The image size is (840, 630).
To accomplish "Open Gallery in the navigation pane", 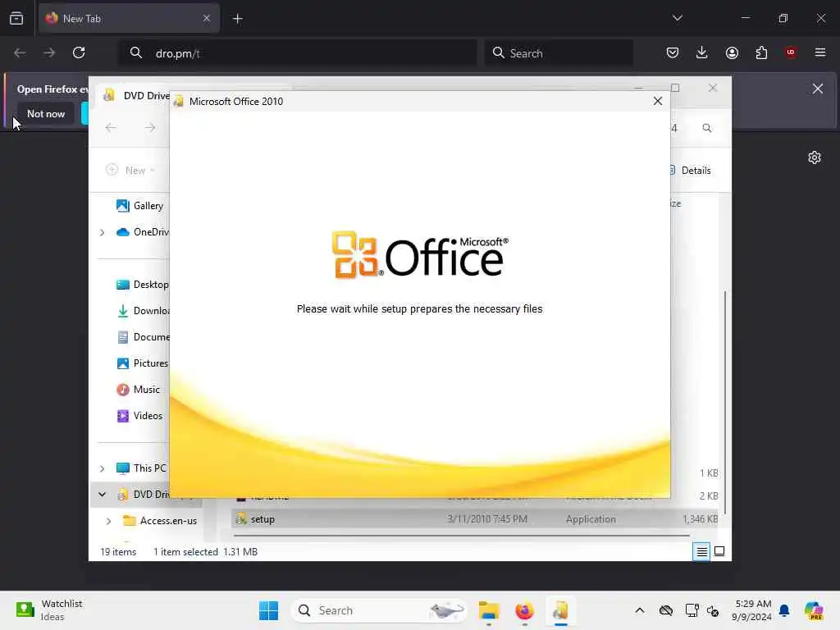I will [139, 206].
